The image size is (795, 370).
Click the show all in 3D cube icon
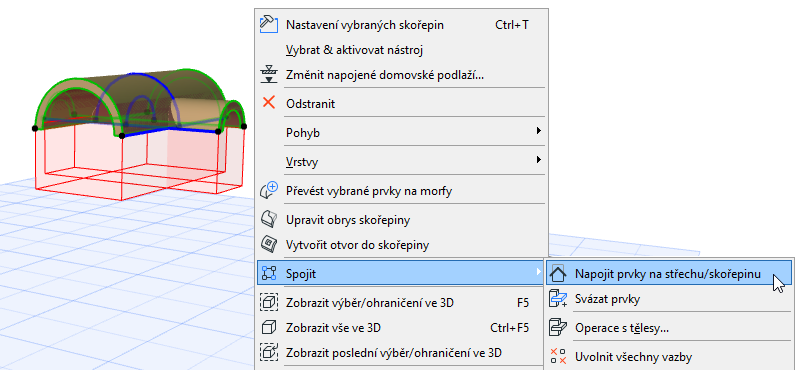click(268, 327)
